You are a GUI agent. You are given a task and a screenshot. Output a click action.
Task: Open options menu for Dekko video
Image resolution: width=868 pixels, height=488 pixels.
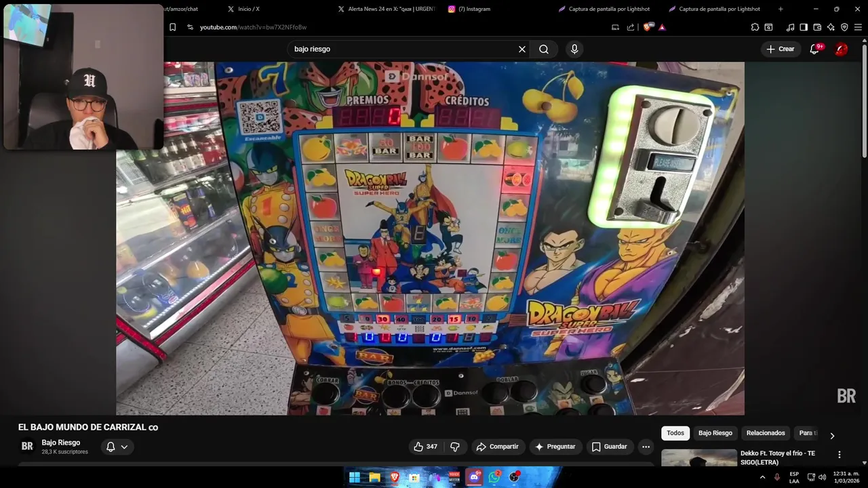(x=839, y=455)
